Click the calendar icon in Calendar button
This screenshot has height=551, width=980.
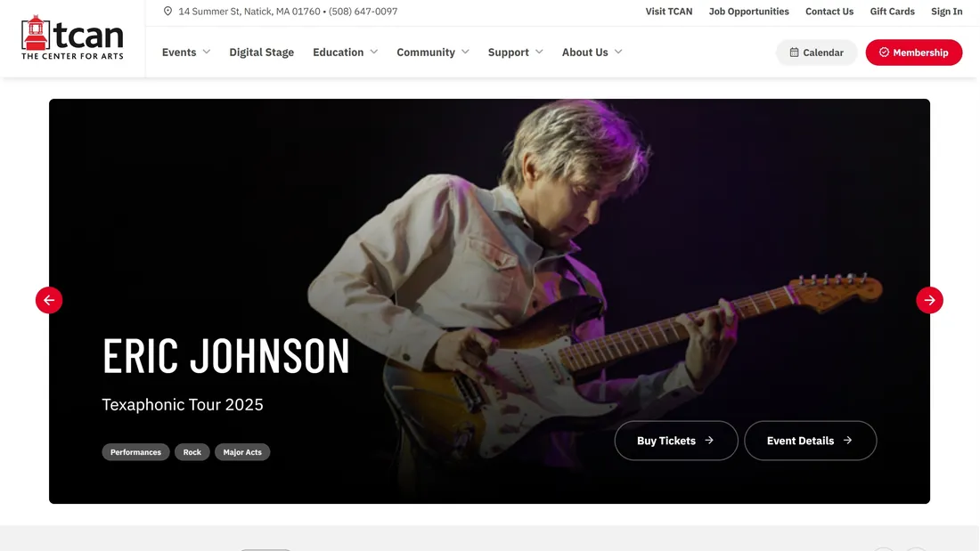coord(794,53)
